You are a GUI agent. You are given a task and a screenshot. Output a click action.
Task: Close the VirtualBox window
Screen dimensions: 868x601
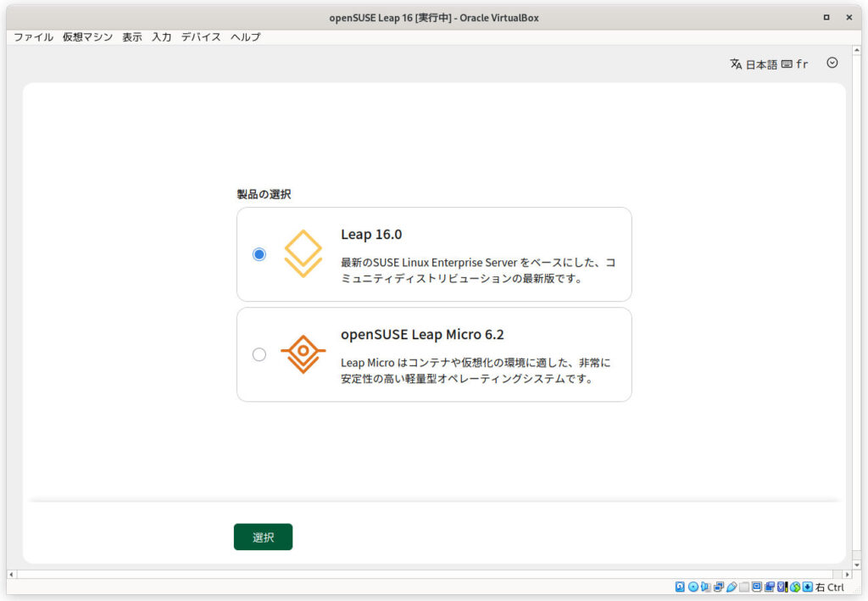(x=849, y=17)
